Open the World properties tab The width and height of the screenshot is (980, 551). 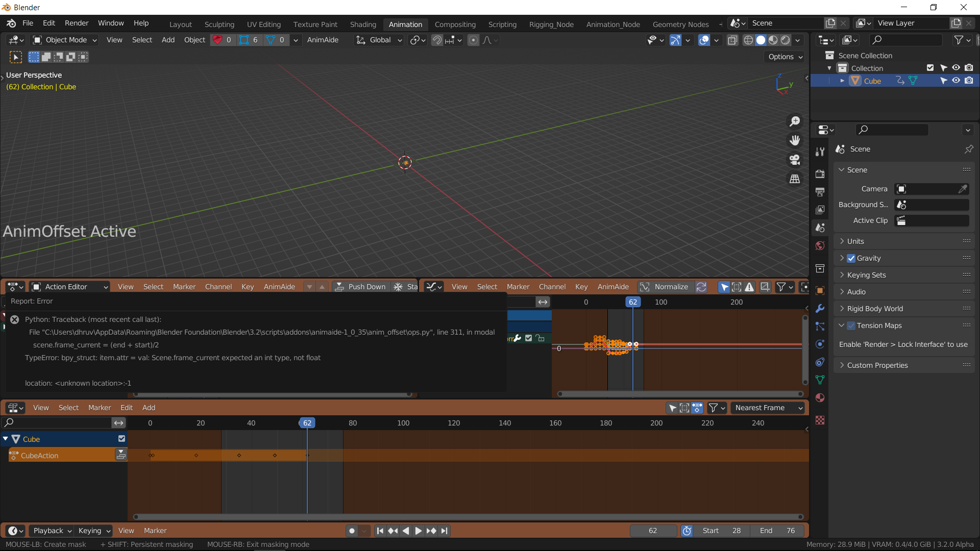point(820,245)
